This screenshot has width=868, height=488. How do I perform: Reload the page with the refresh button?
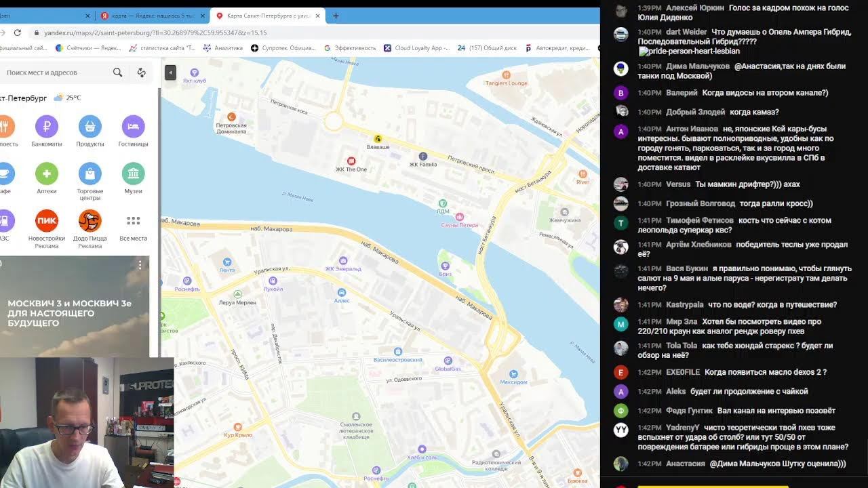(18, 33)
